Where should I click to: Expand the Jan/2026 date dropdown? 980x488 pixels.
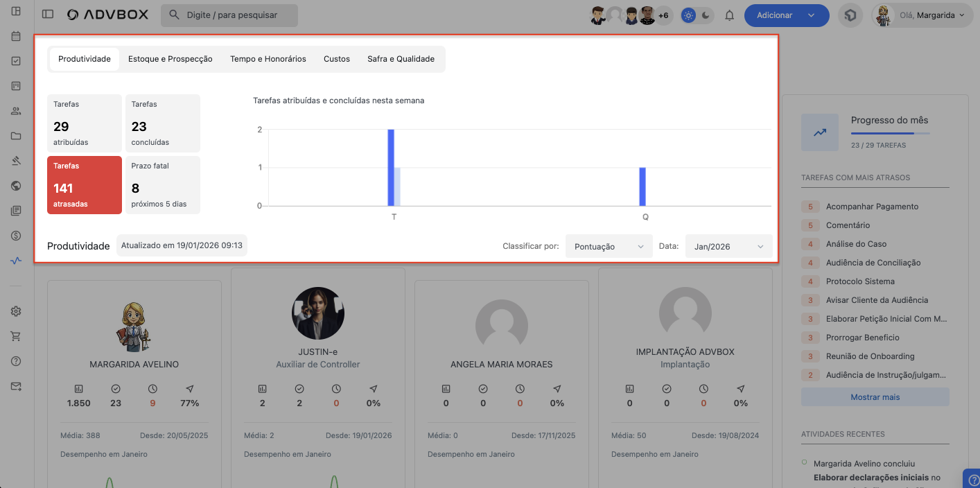coord(728,246)
